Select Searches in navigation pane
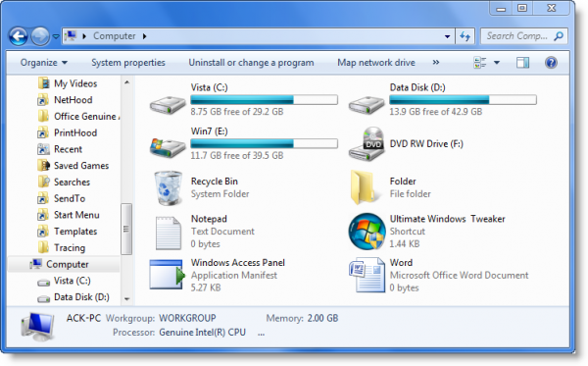 point(64,183)
